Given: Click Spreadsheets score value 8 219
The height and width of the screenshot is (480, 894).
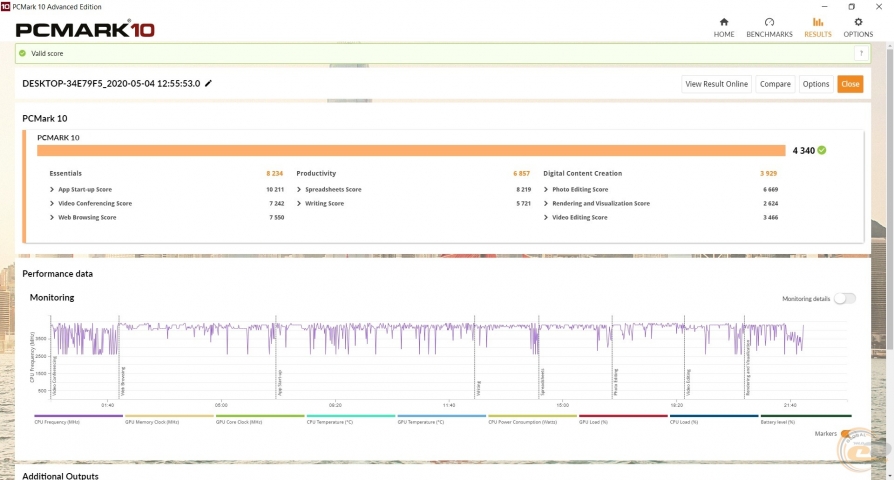Looking at the screenshot, I should pyautogui.click(x=523, y=189).
